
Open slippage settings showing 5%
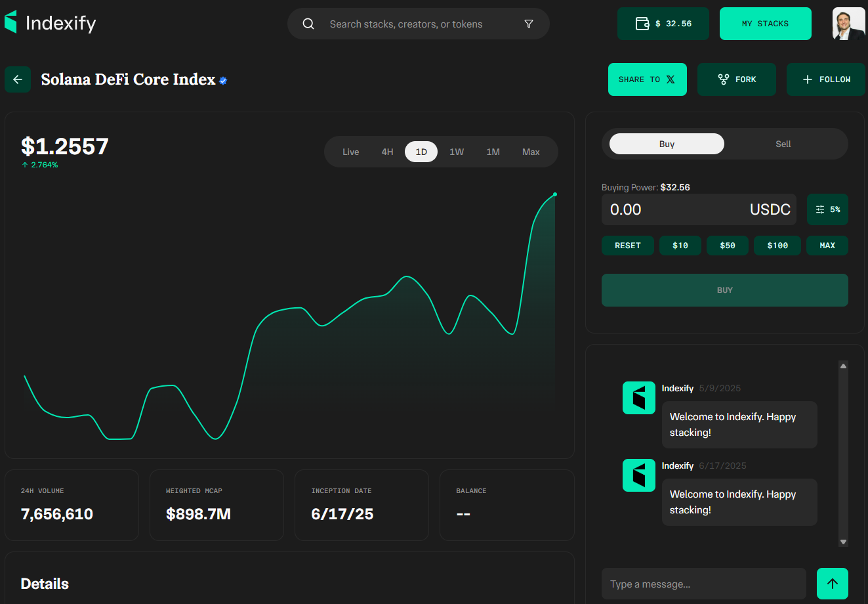coord(827,209)
